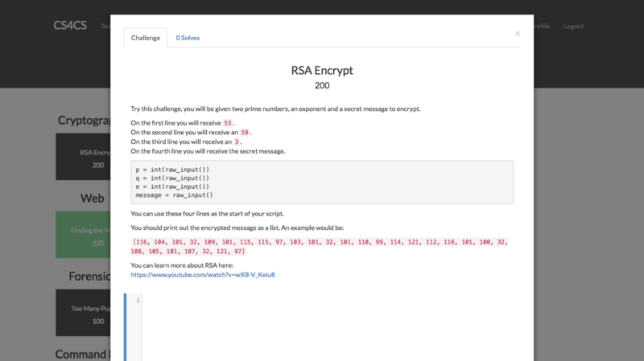Click the Cryptography category heading
Viewport: 644px width, 361px height.
pyautogui.click(x=84, y=120)
